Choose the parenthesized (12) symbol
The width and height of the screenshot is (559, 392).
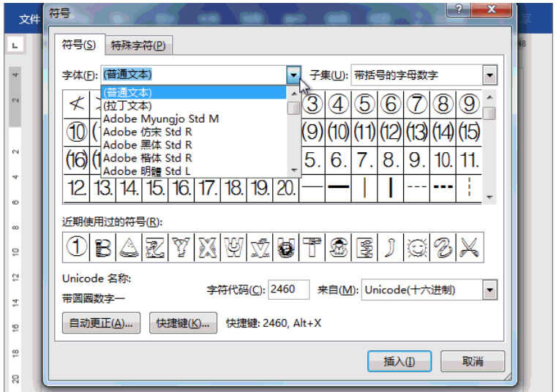(x=391, y=132)
